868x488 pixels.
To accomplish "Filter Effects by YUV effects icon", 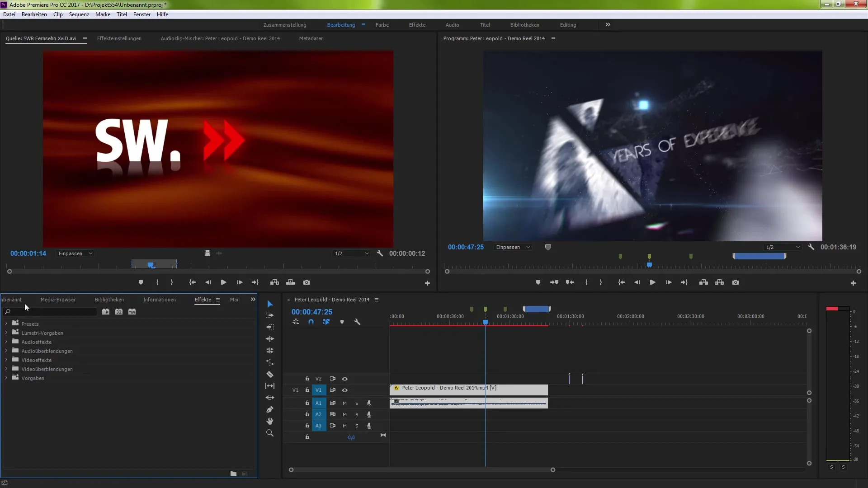I will 132,312.
